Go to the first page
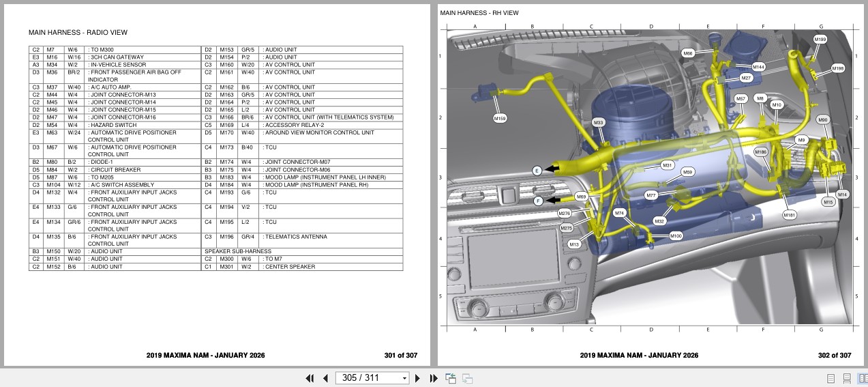This screenshot has height=387, width=868. point(310,378)
